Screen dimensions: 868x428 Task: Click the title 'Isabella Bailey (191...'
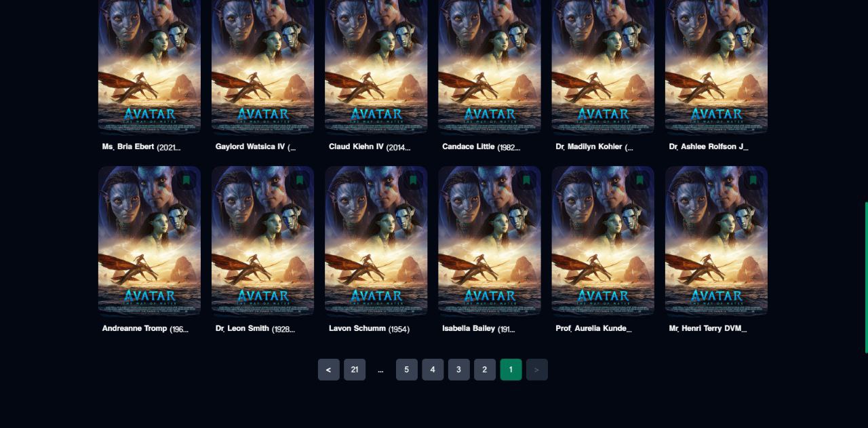479,328
